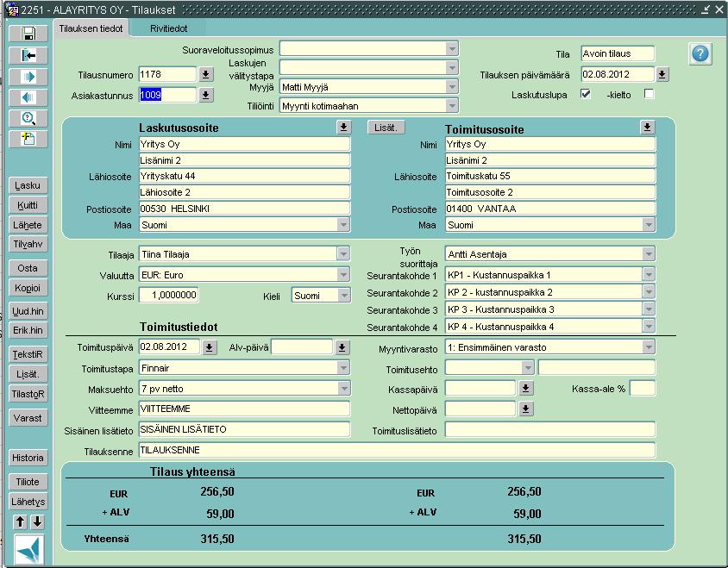Switch to Tilauksen tiedot tab

click(x=91, y=28)
